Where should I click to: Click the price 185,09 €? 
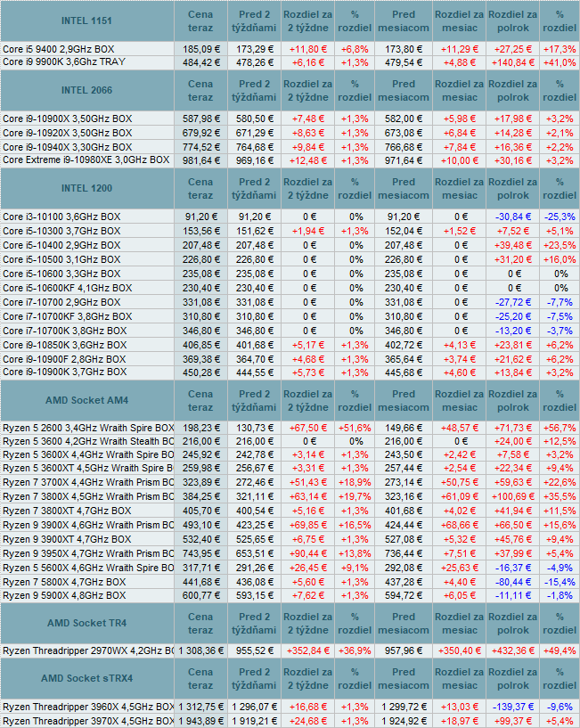[201, 49]
